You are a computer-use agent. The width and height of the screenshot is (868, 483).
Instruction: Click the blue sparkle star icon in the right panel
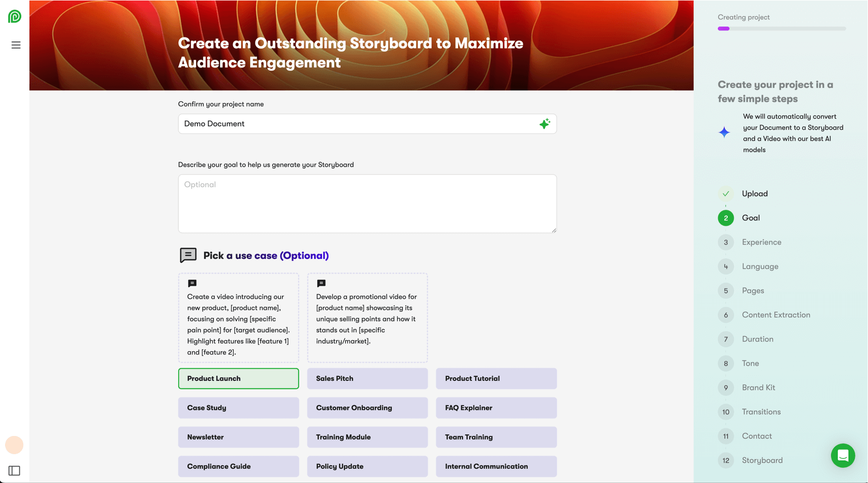[x=724, y=133]
